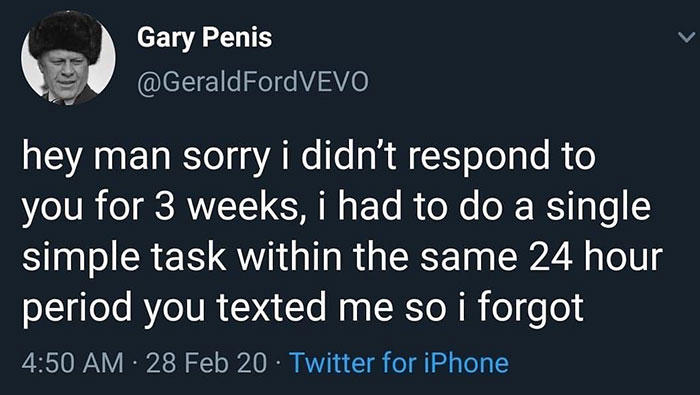Open the tweet options chevron menu

[686, 37]
